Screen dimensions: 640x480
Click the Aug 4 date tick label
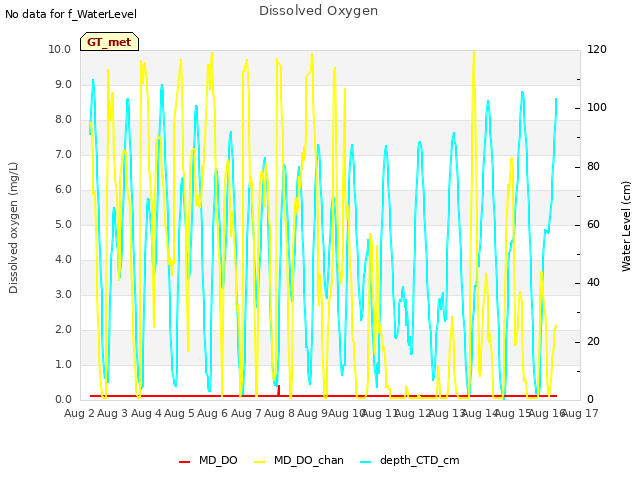[x=146, y=413]
